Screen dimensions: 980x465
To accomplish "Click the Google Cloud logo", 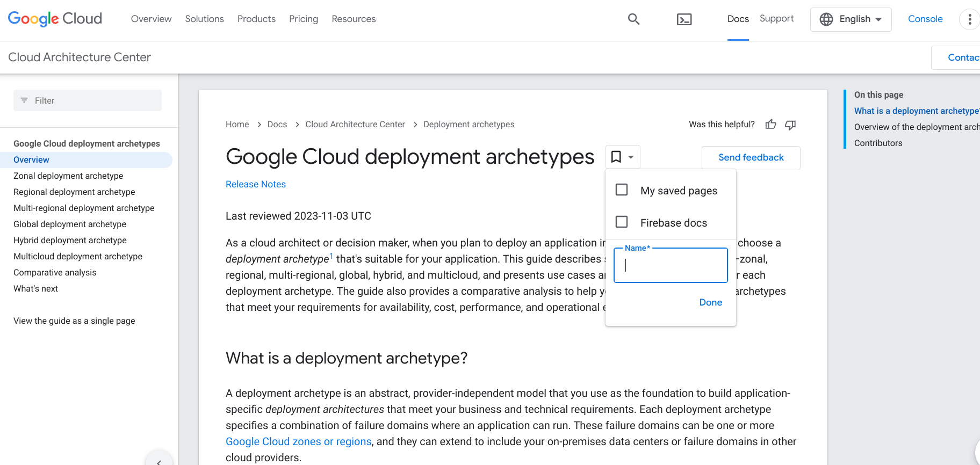I will click(55, 19).
